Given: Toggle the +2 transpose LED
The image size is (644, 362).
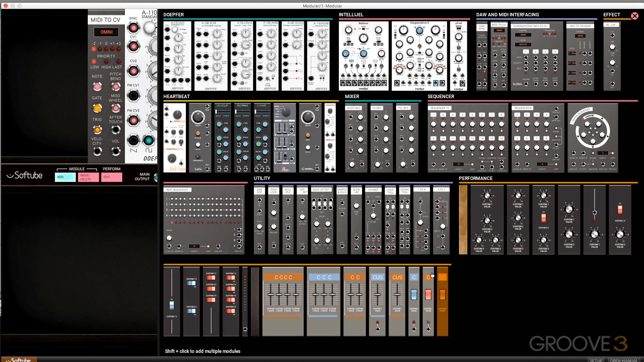Looking at the screenshot, I should pyautogui.click(x=119, y=49).
